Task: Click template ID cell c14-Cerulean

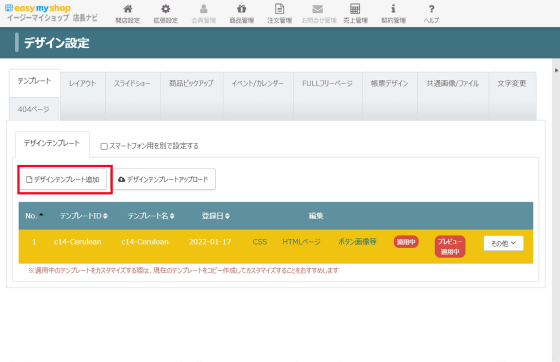Action: [78, 242]
